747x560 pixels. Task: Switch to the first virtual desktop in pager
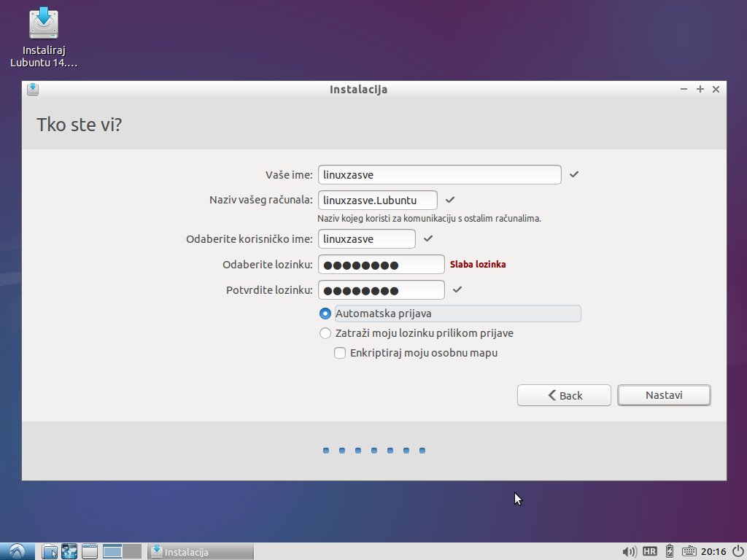point(112,551)
